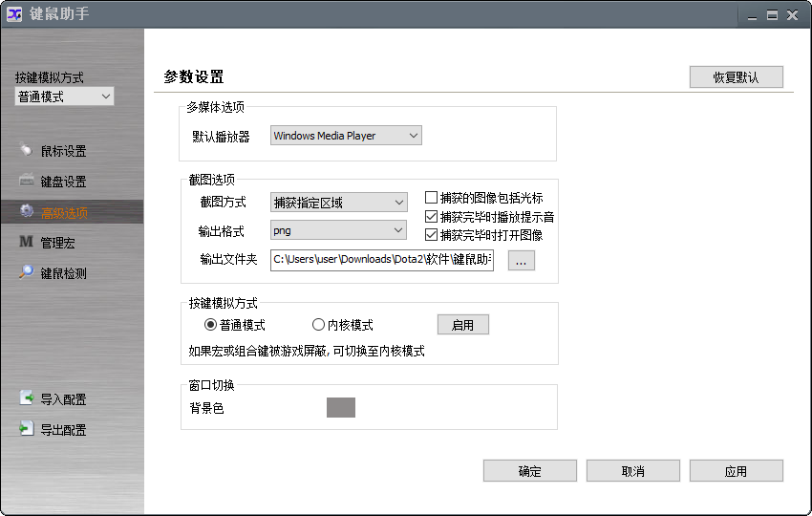
Task: Click the import icon beside 导入配置
Action: coord(27,398)
